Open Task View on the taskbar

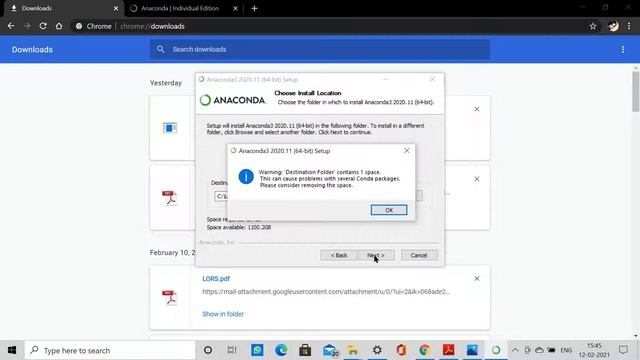(x=232, y=350)
